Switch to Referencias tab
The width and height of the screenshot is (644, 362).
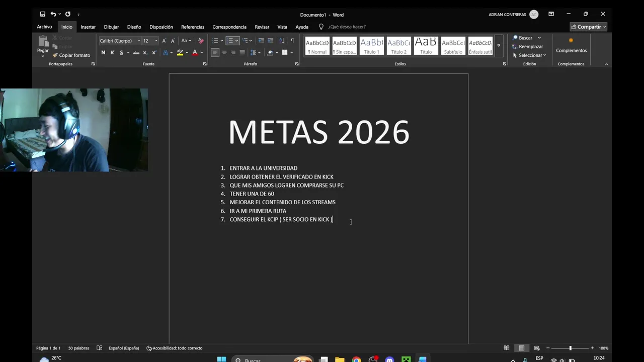tap(193, 27)
